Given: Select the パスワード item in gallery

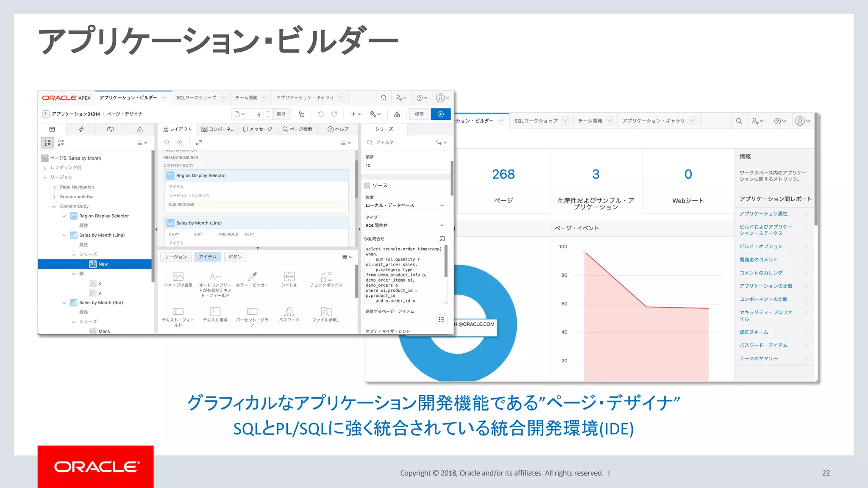Looking at the screenshot, I should point(289,315).
